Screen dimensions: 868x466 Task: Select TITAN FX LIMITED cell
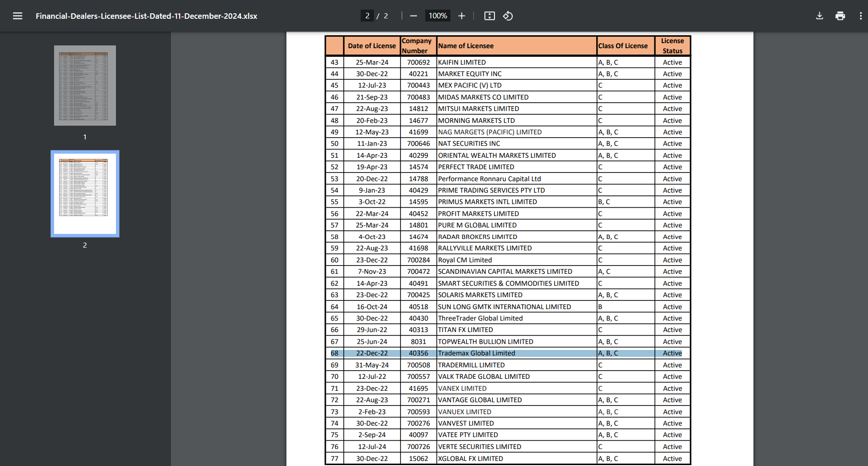pos(516,330)
